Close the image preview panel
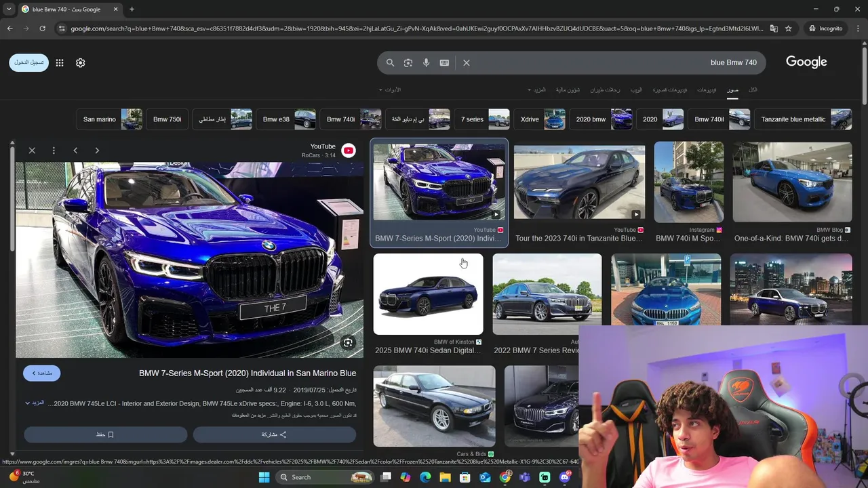Viewport: 868px width, 488px height. click(32, 150)
